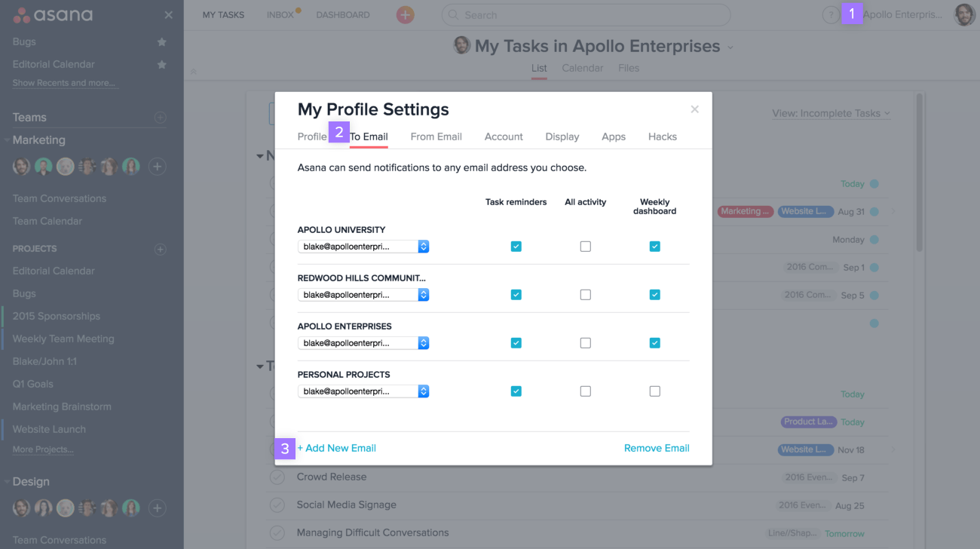The width and height of the screenshot is (980, 549).
Task: Switch to the Profile tab
Action: (x=312, y=136)
